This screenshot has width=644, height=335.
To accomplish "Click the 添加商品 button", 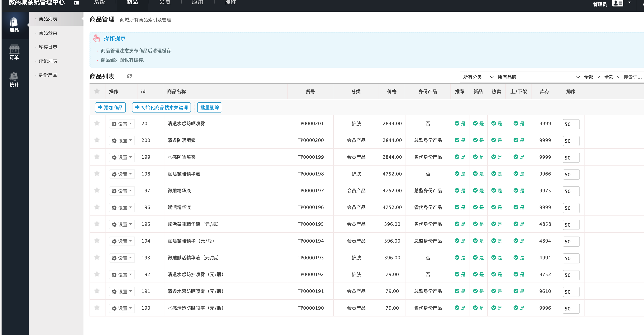I will 110,107.
